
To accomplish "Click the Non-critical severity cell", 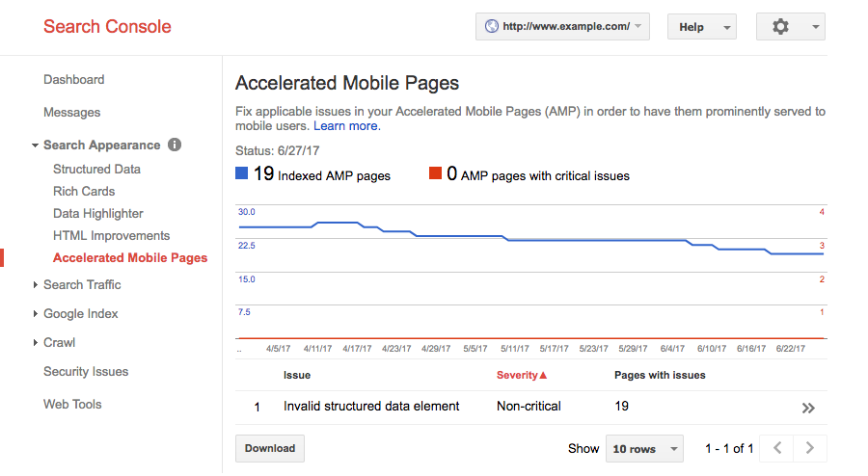I will click(529, 407).
